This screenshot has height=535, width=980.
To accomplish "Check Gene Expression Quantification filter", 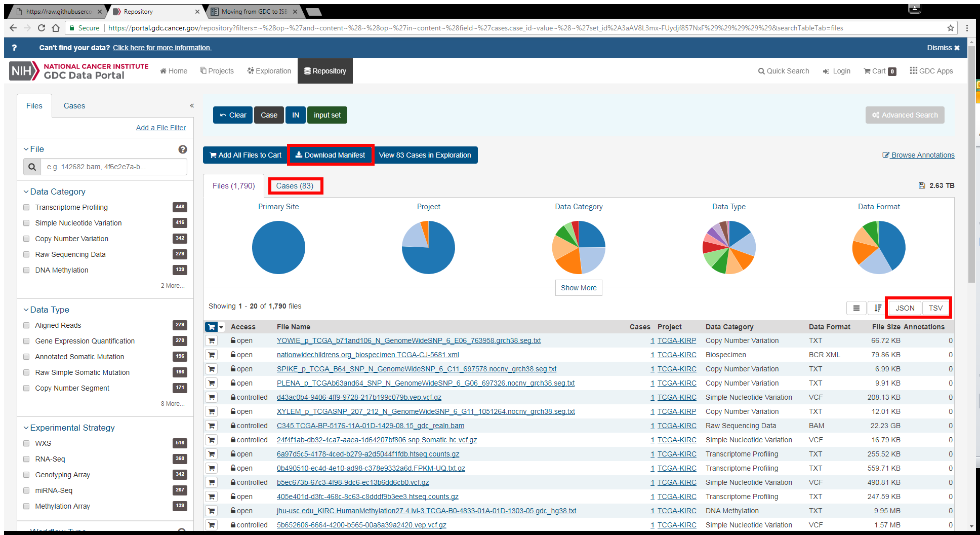I will 26,341.
